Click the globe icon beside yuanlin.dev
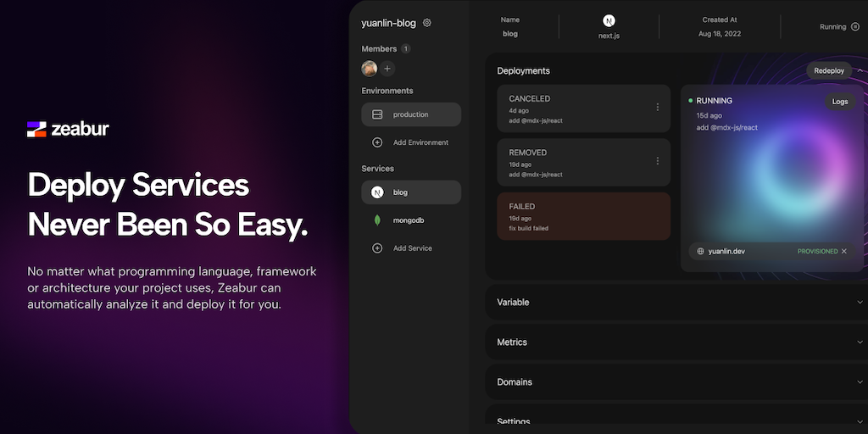 tap(700, 252)
